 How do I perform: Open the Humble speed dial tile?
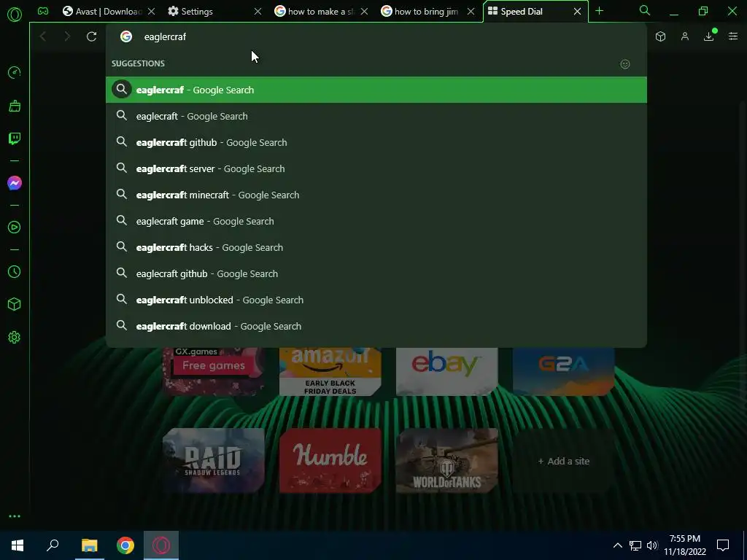pos(330,461)
